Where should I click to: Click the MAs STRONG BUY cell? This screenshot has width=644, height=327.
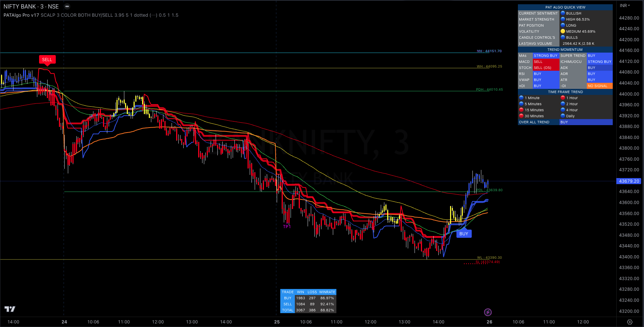(x=546, y=55)
